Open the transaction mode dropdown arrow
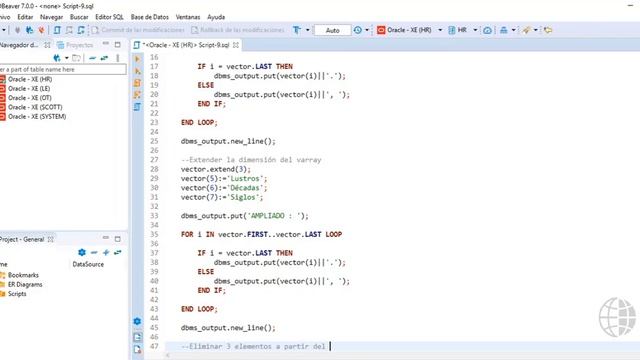 [308, 30]
